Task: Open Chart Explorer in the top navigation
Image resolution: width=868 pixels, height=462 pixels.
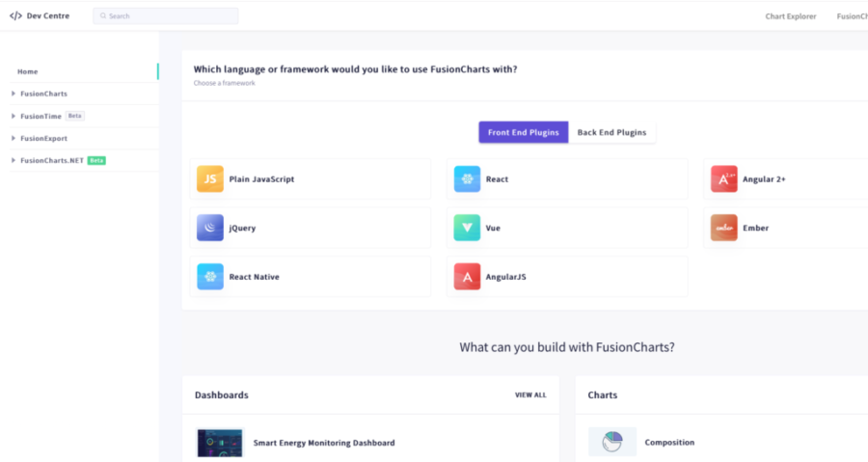Action: (791, 16)
